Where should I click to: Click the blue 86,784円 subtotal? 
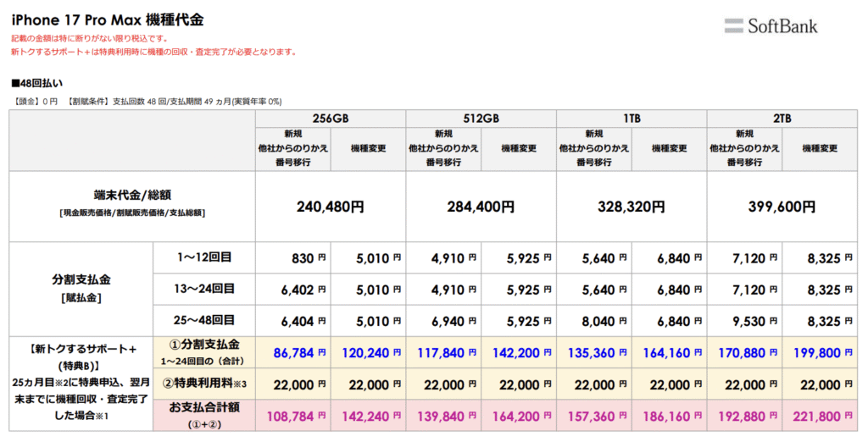294,351
